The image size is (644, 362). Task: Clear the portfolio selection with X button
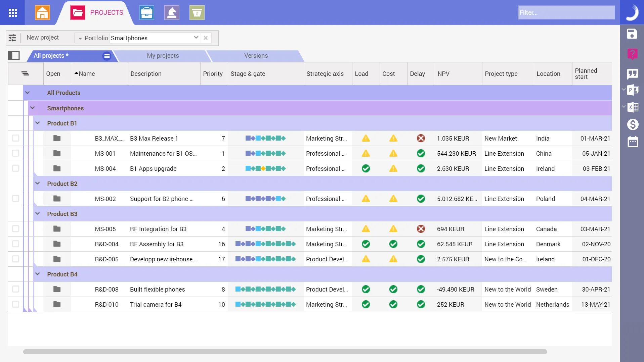[x=206, y=38]
